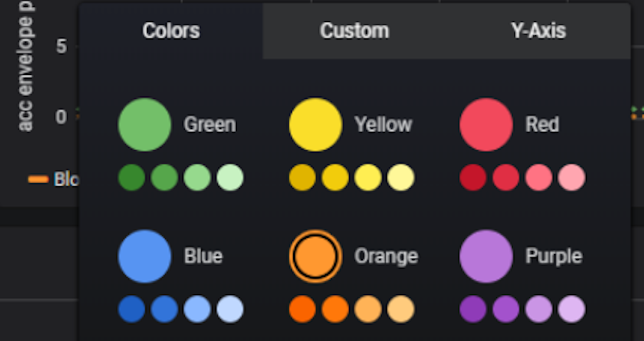This screenshot has height=341, width=644.
Task: Click the selected Orange color circle
Action: pyautogui.click(x=316, y=256)
